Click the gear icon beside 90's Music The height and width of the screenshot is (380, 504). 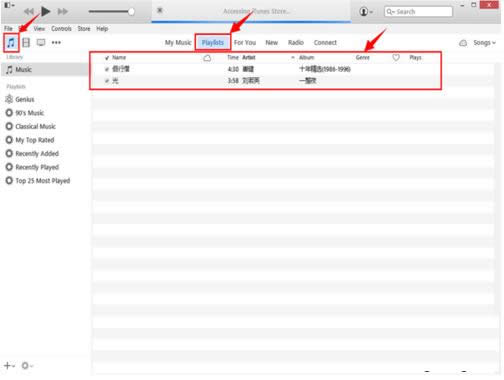(9, 113)
